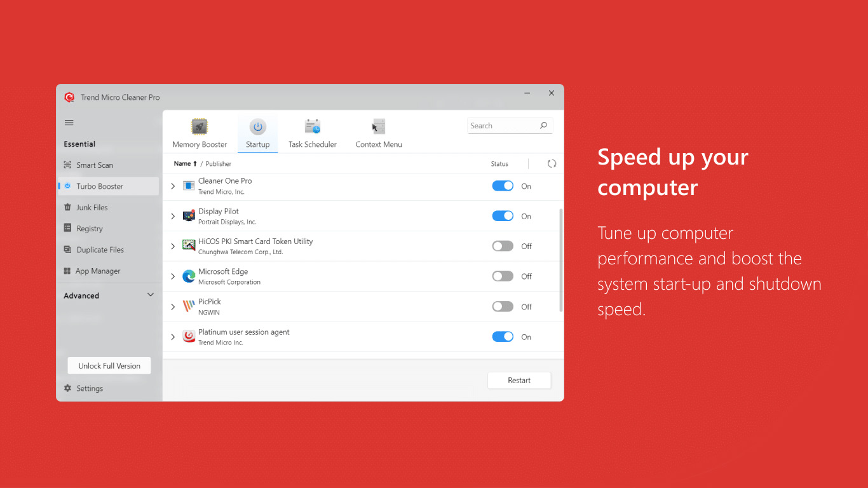Click the Task Scheduler calendar icon

(313, 126)
